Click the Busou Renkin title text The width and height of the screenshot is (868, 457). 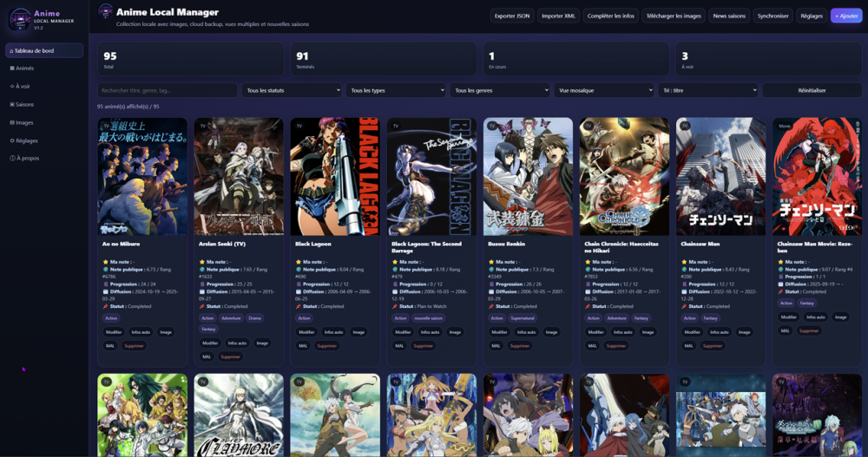point(507,244)
